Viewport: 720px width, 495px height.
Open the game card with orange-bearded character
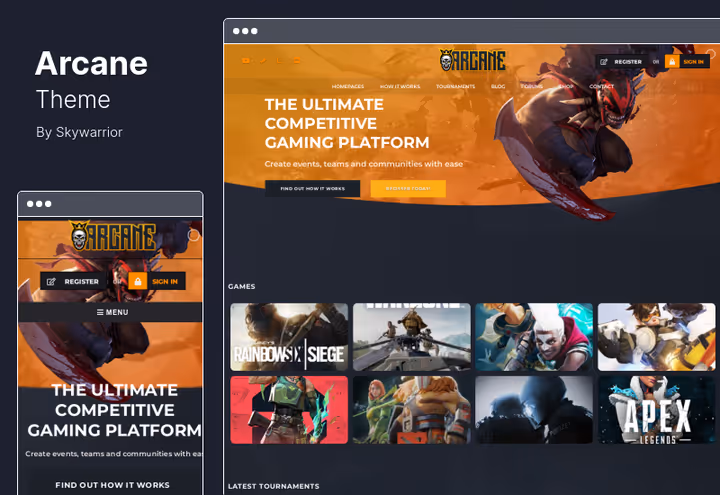(x=412, y=410)
